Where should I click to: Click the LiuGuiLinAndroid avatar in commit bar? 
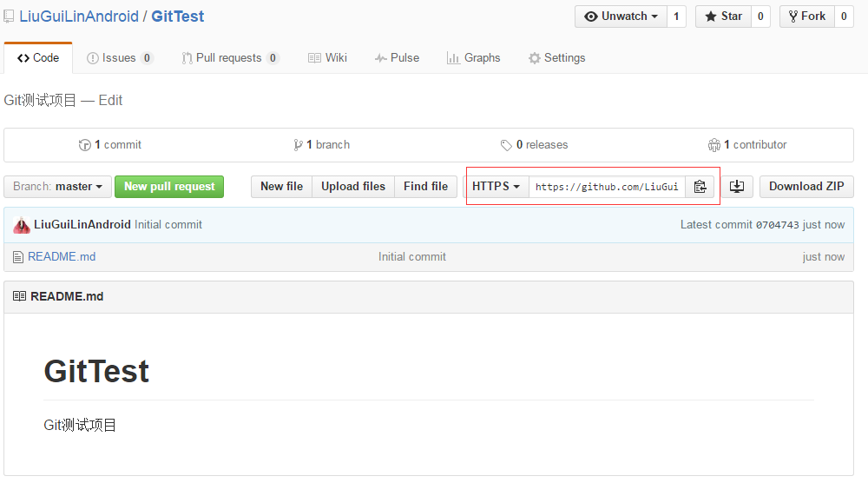tap(22, 225)
